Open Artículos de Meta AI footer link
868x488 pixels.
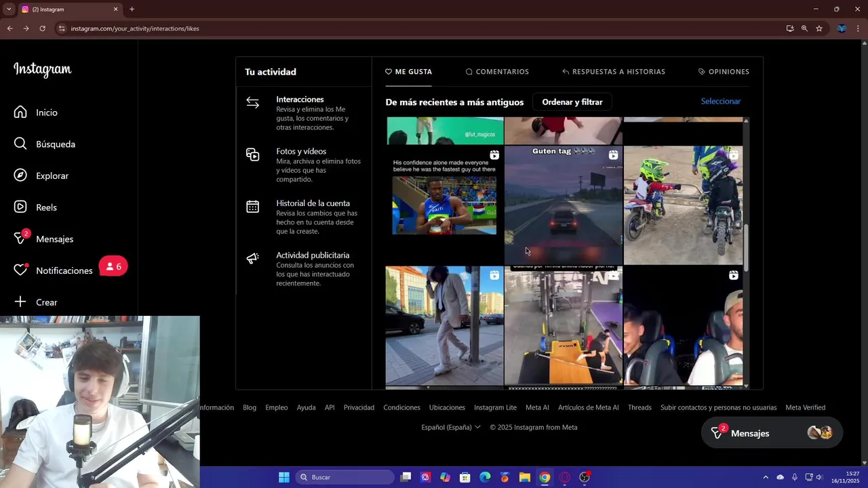pos(588,407)
